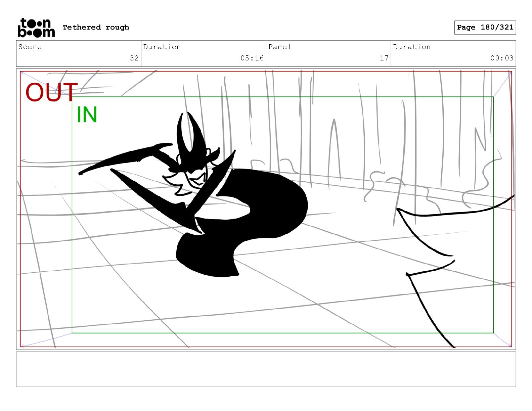Select scene number value 32
532x411 pixels.
(134, 58)
